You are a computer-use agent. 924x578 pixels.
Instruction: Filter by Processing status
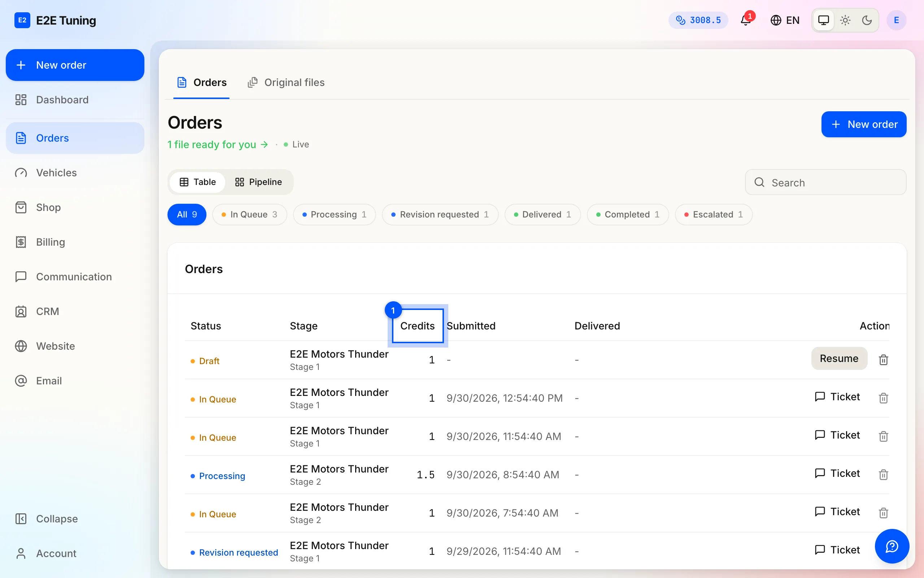pyautogui.click(x=334, y=215)
